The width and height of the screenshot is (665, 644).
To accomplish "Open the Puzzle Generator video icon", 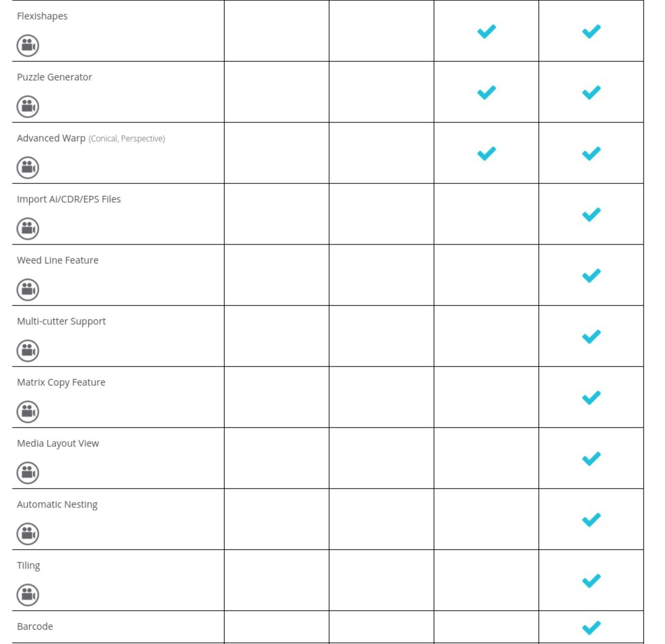I will [x=28, y=106].
